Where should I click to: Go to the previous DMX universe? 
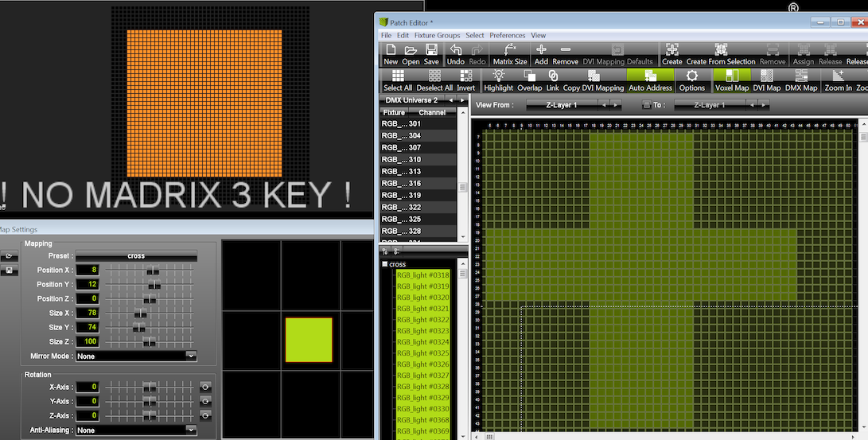pos(451,100)
